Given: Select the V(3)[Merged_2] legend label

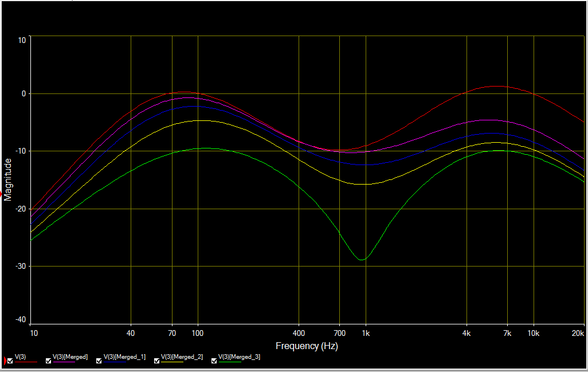Looking at the screenshot, I should tap(182, 357).
